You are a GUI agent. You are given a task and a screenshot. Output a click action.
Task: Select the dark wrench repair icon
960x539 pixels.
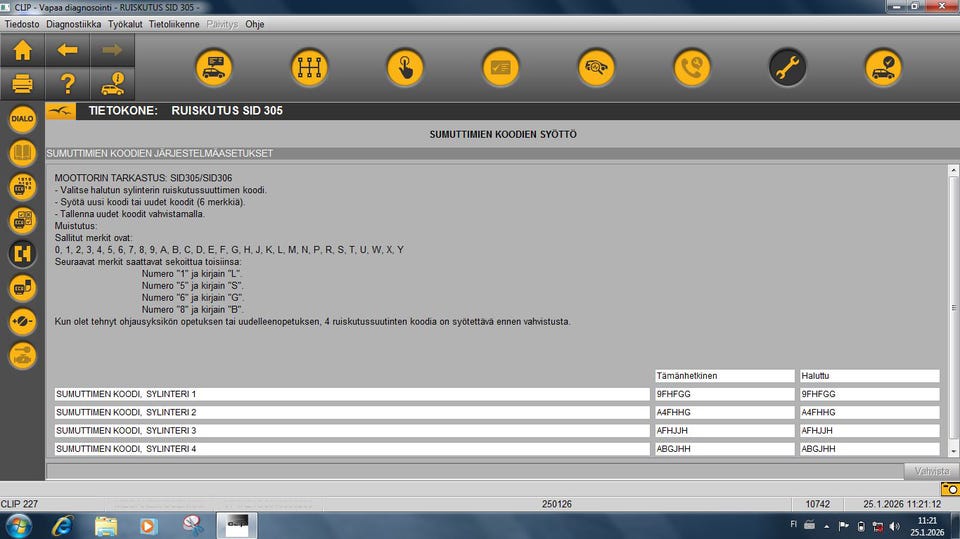point(787,67)
